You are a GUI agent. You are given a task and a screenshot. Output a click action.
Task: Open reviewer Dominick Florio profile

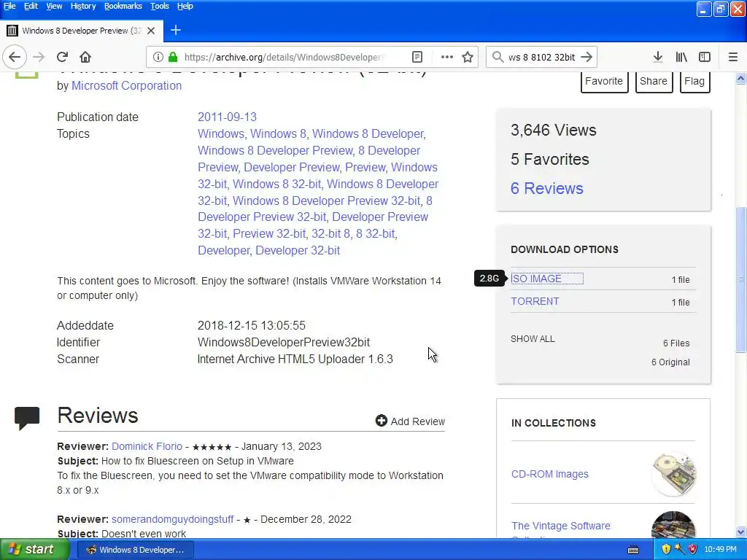(147, 447)
